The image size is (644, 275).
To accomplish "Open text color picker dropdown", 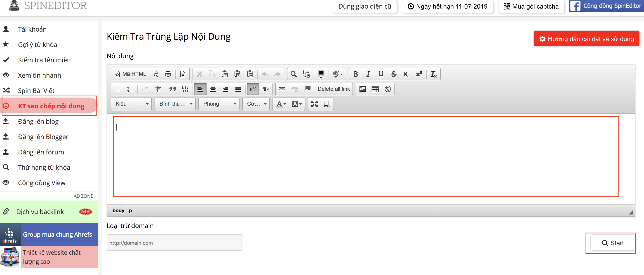I will tap(281, 104).
